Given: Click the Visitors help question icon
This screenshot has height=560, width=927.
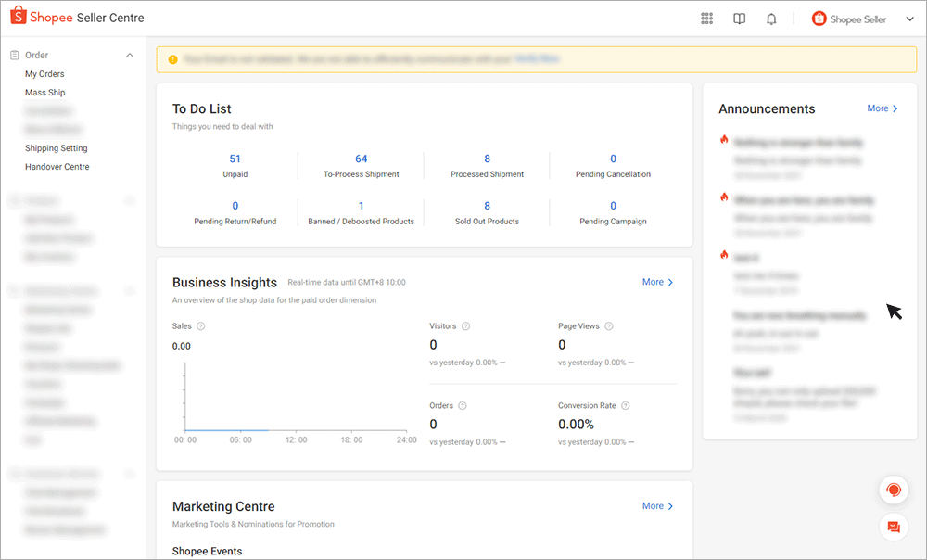Looking at the screenshot, I should 466,326.
